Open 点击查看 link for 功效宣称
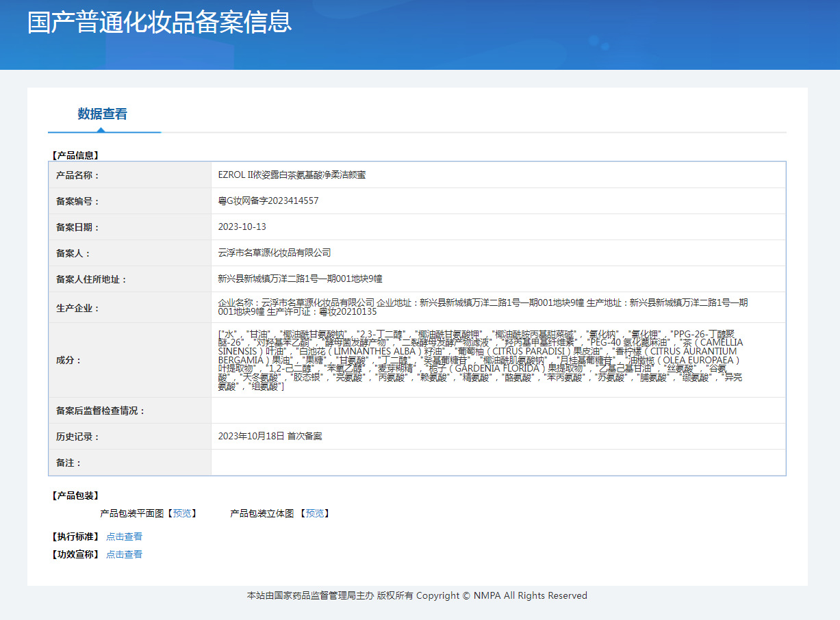The width and height of the screenshot is (840, 620). 124,554
